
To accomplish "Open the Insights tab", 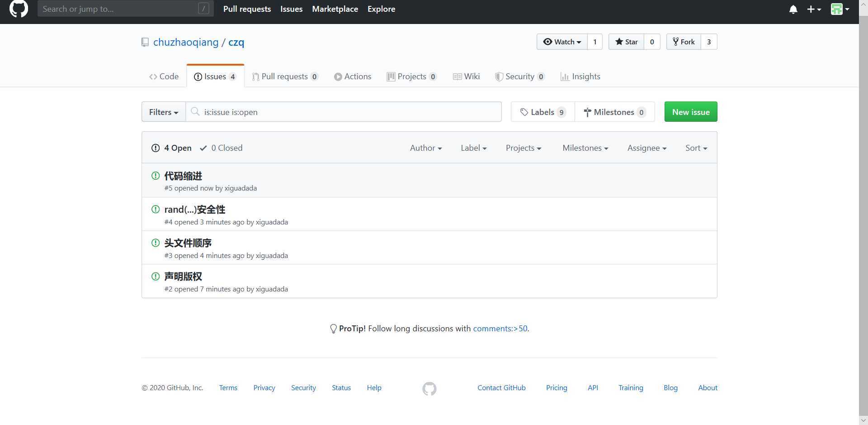I will pyautogui.click(x=580, y=76).
